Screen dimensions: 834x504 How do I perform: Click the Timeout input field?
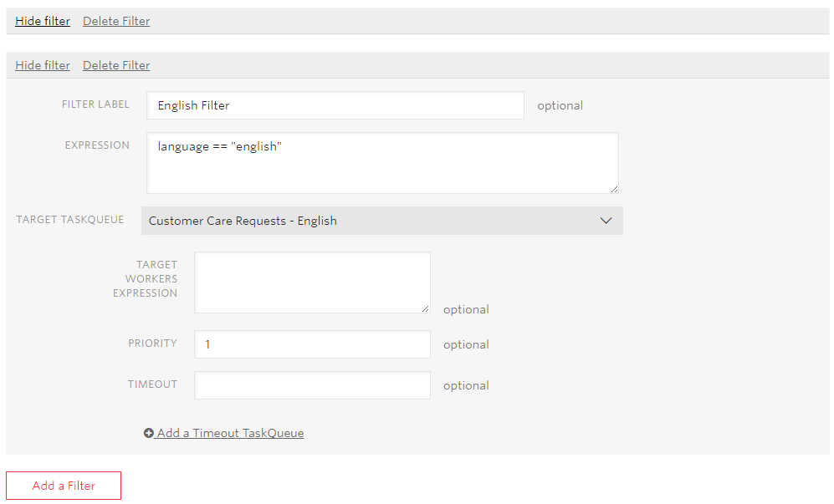point(312,385)
